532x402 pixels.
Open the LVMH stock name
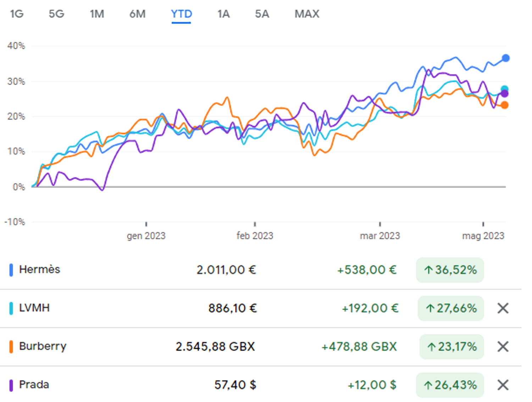(34, 308)
